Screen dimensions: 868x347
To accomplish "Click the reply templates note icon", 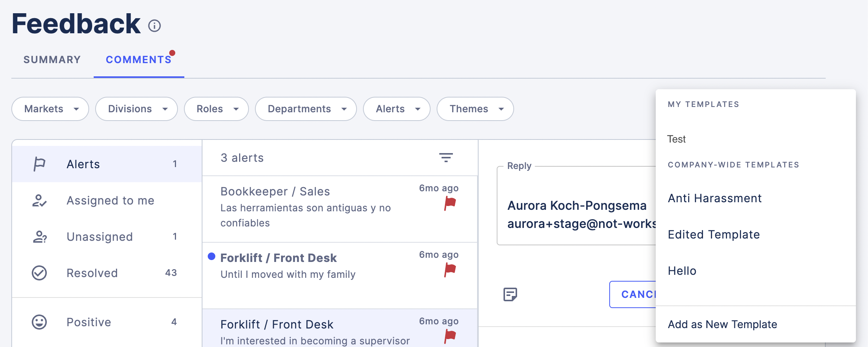I will coord(510,294).
